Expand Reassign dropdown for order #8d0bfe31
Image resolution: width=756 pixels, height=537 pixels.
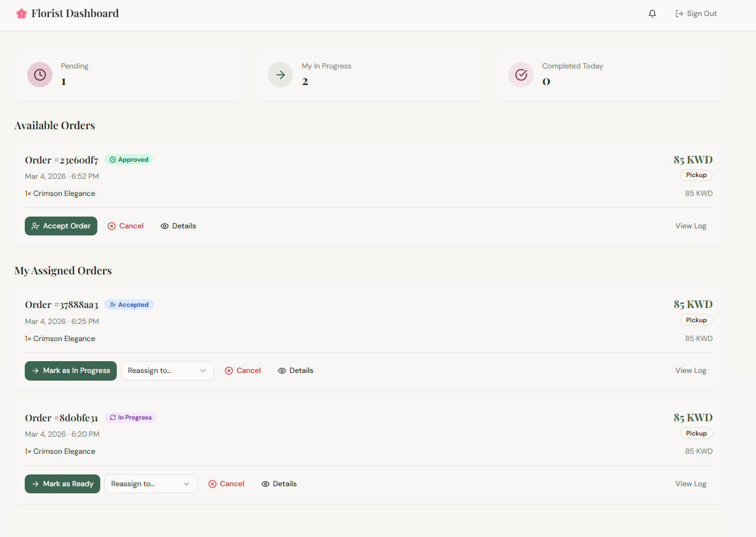click(151, 484)
